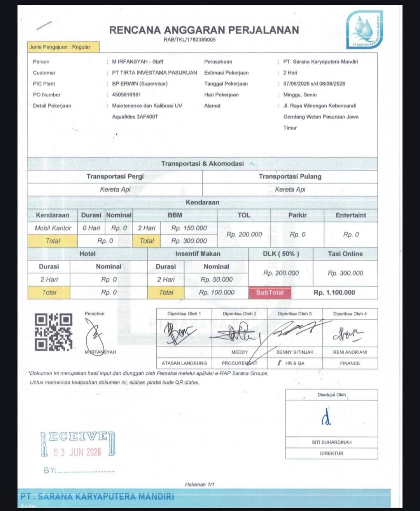420x511 pixels.
Task: Click Insentif Makan total 'Rp. 100.000'
Action: tap(217, 292)
